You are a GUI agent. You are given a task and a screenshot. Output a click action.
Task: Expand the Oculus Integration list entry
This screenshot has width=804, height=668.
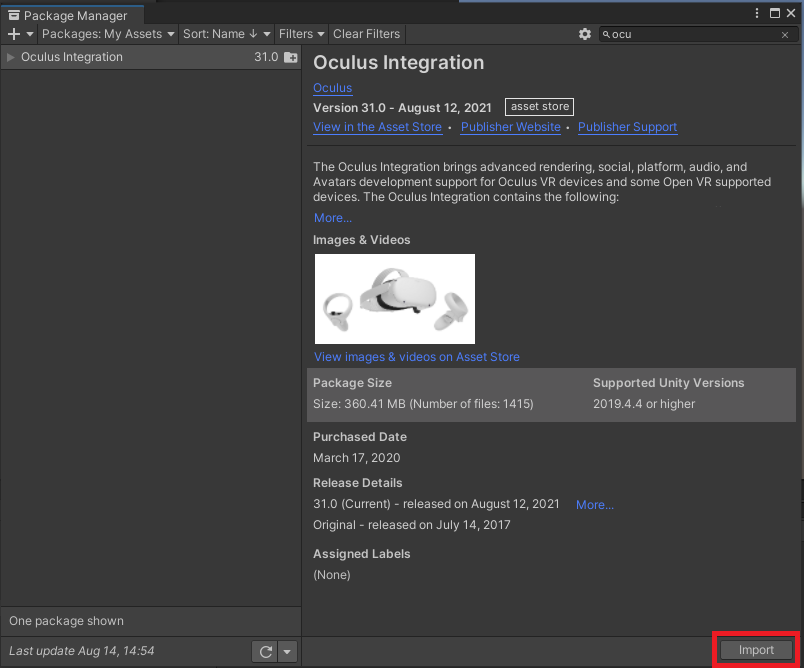(10, 57)
